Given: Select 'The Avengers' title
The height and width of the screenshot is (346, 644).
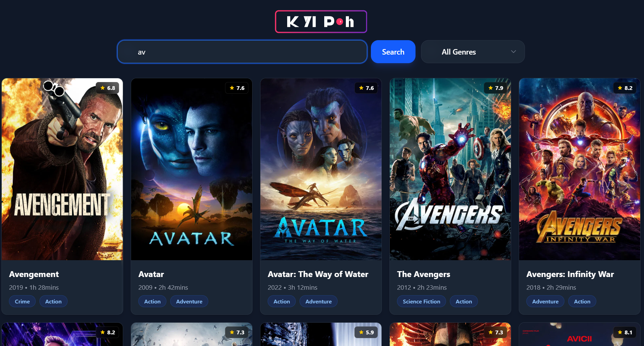Looking at the screenshot, I should coord(423,274).
